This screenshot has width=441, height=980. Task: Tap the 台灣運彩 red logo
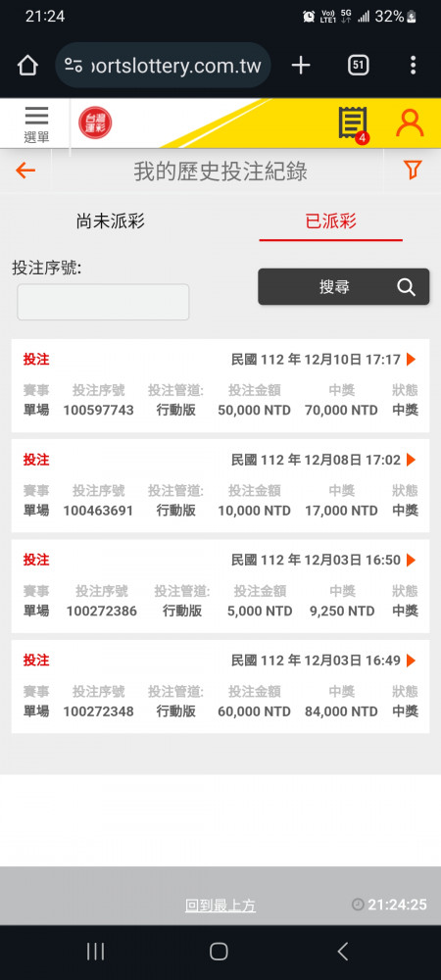(x=95, y=122)
